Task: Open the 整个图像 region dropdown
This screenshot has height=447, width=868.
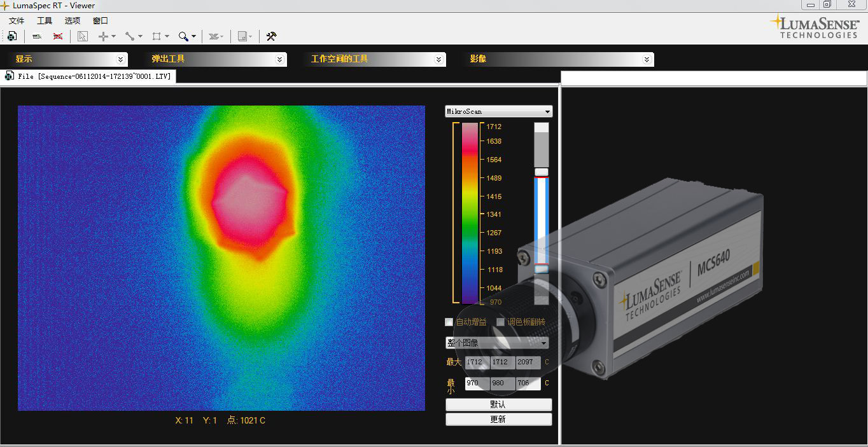Action: click(497, 343)
